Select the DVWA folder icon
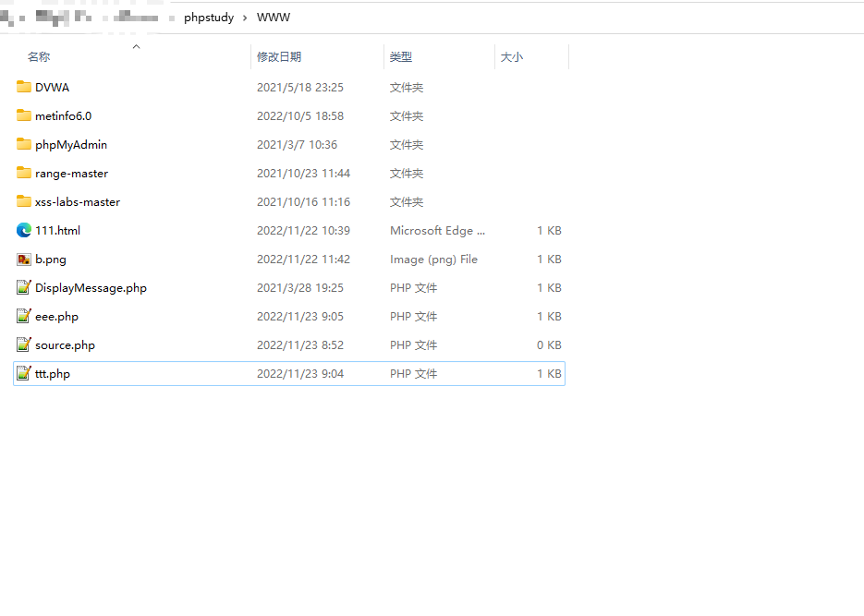The image size is (864, 616). coord(24,87)
